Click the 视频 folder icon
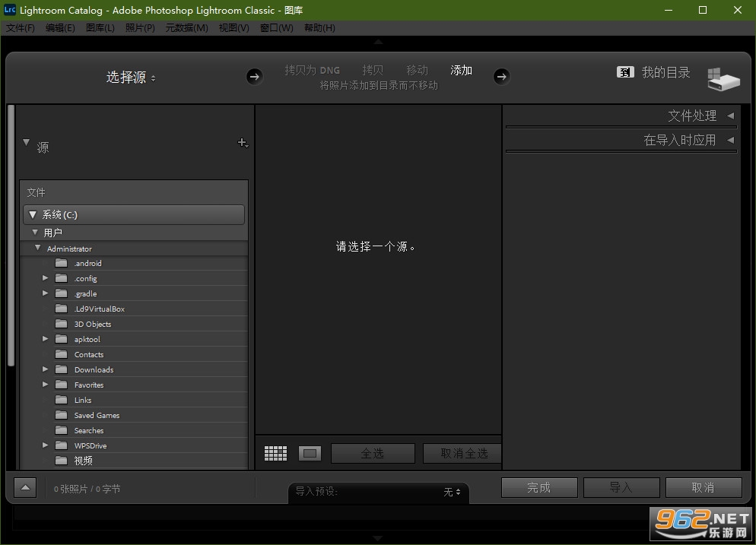756x545 pixels. tap(62, 461)
